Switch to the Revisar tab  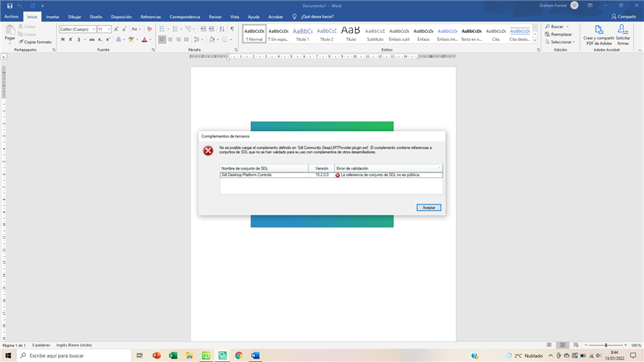point(215,17)
